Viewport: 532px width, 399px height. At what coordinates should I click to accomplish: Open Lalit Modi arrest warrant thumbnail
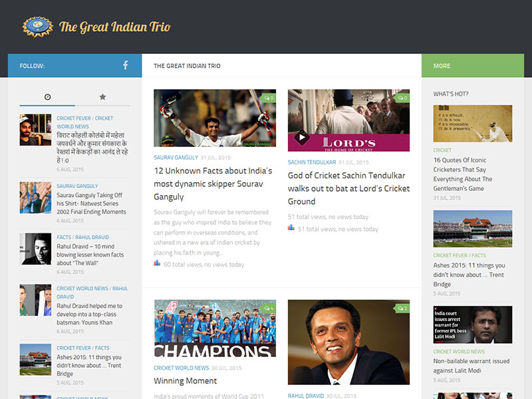pyautogui.click(x=473, y=325)
